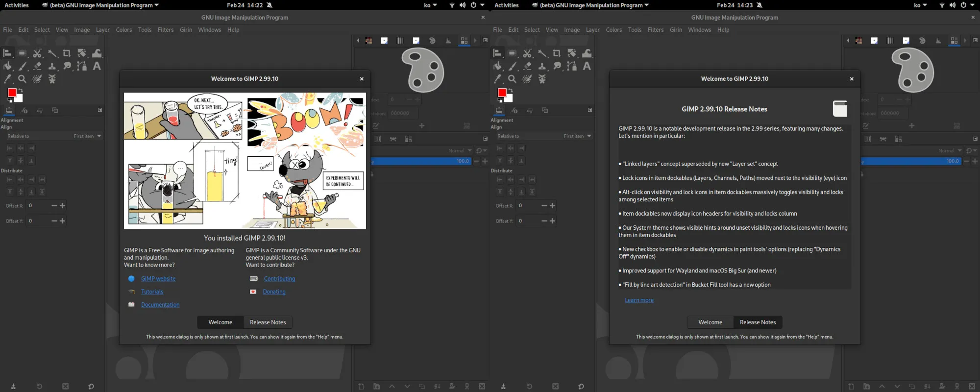Switch to Release Notes tab in comic welcome dialog
Viewport: 980px width, 392px height.
pos(268,322)
